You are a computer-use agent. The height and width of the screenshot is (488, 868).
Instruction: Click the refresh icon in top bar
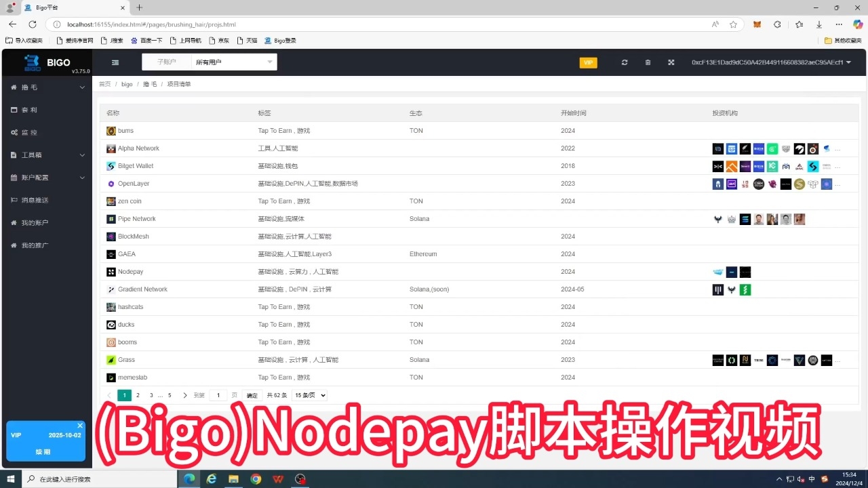point(625,62)
